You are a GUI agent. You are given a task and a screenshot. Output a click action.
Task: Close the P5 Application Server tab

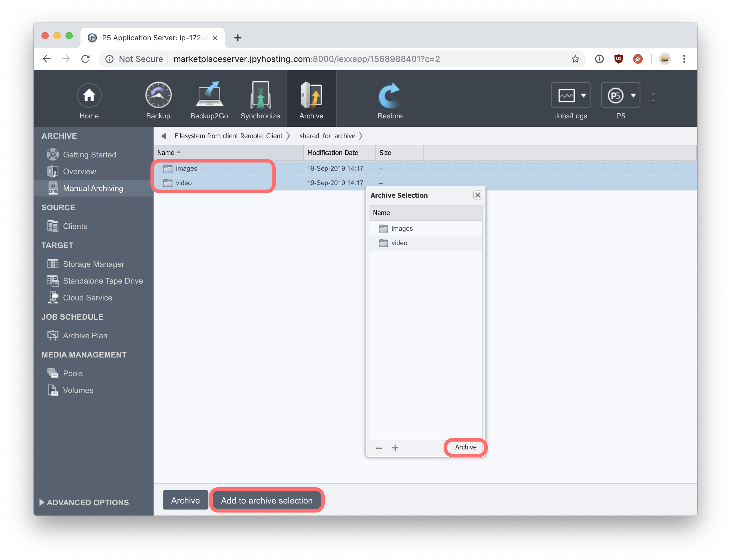(x=215, y=38)
